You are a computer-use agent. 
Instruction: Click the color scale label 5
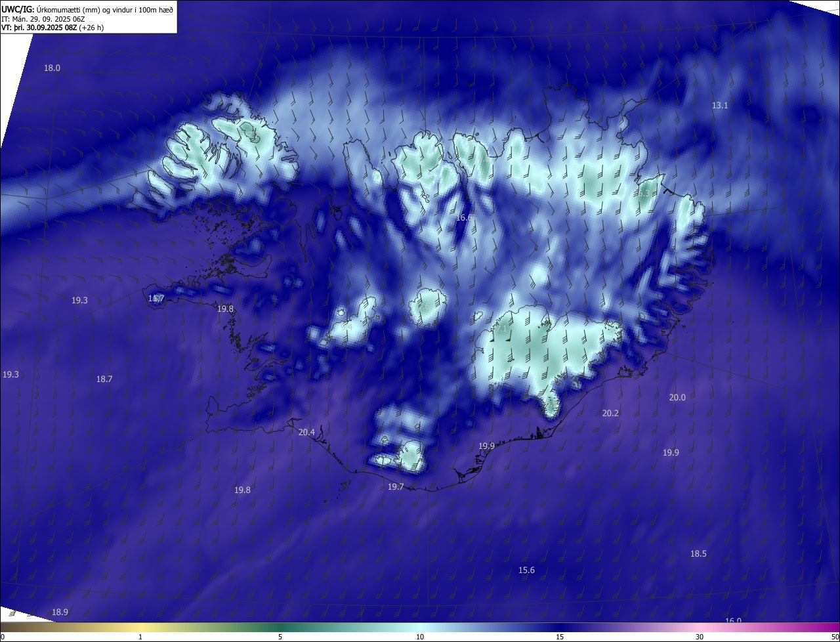[x=280, y=637]
